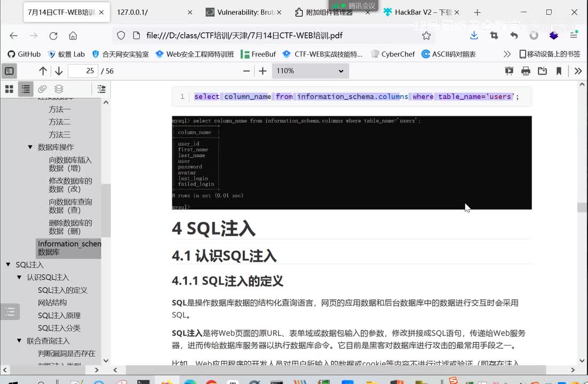
Task: Open the 110% zoom level dropdown
Action: coord(310,71)
